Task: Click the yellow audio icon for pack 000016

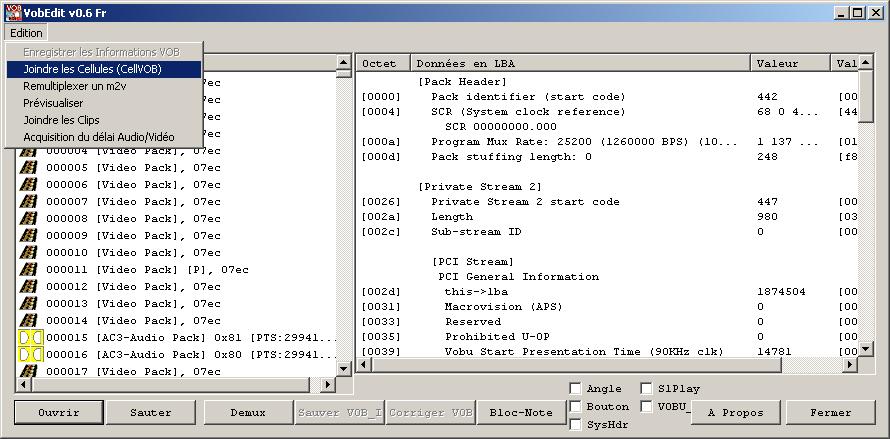Action: tap(31, 354)
